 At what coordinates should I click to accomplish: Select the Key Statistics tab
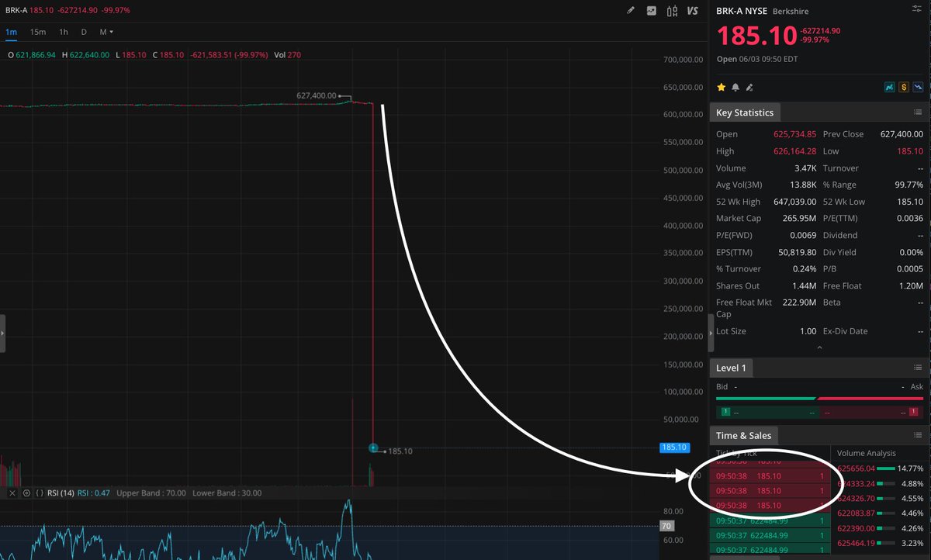pyautogui.click(x=745, y=112)
